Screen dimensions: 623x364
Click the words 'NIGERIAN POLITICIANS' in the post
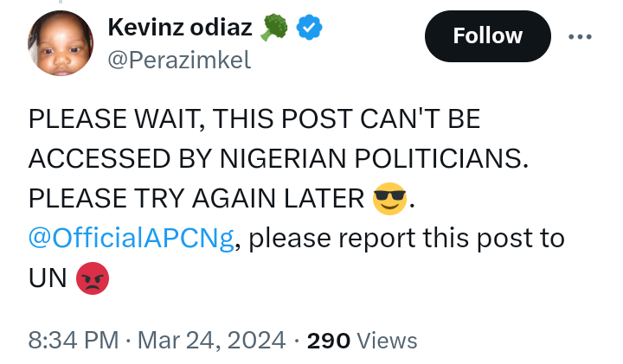[373, 159]
